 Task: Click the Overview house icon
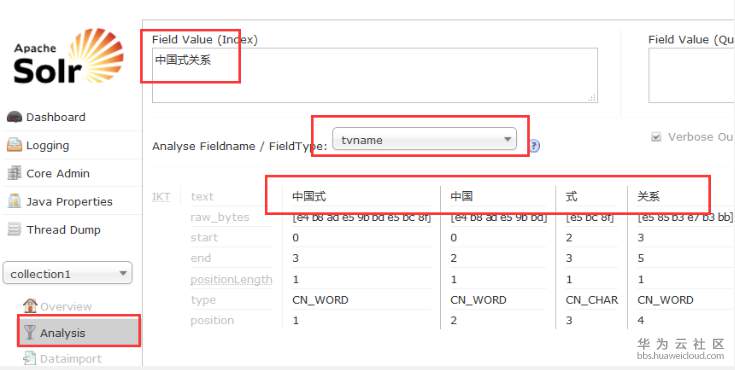click(30, 306)
